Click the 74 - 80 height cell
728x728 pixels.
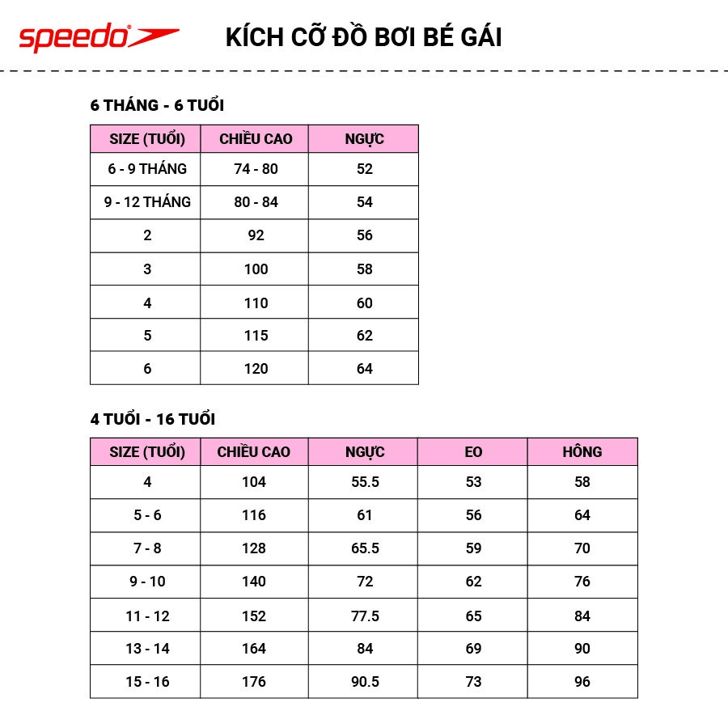255,169
